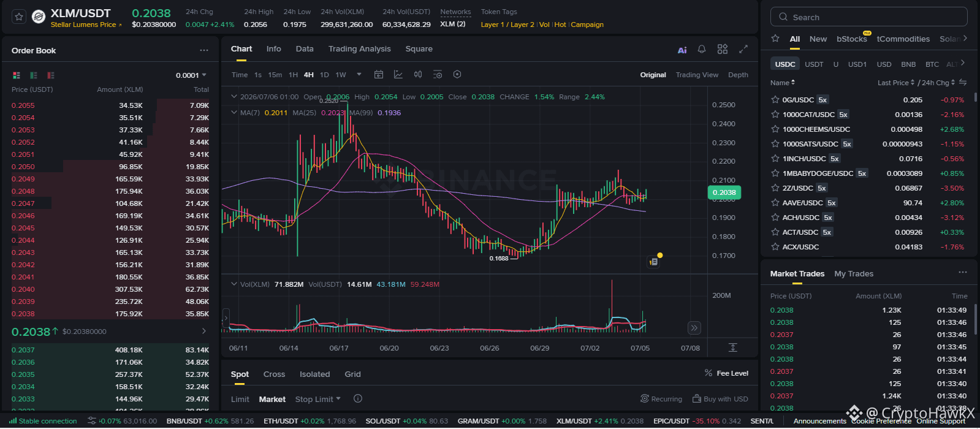Open order book precision 0.0001 dropdown
This screenshot has width=980, height=429.
(x=191, y=75)
